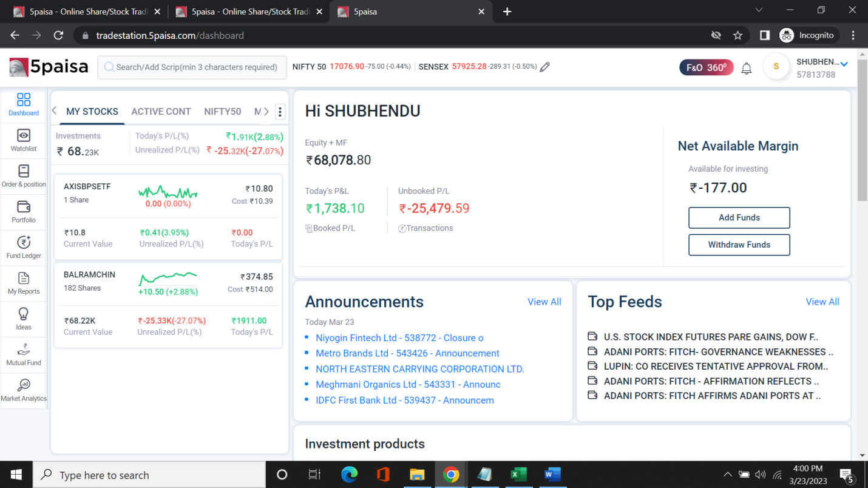
Task: Show hidden system tray icons
Action: 728,475
